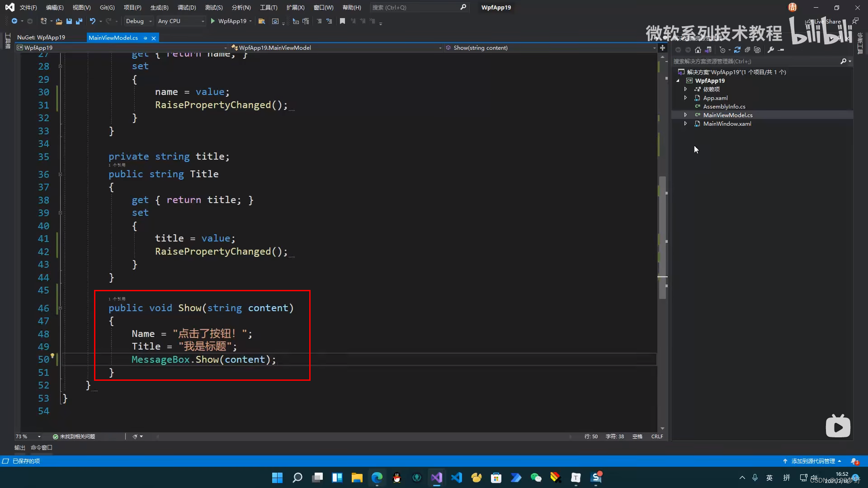The height and width of the screenshot is (488, 868).
Task: Click the notifications bell in status bar
Action: [854, 461]
